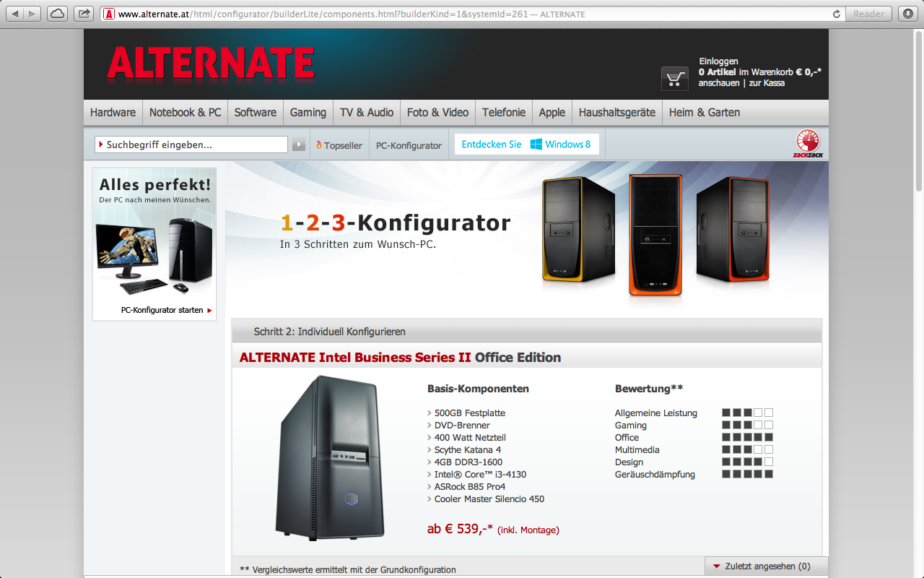The image size is (924, 578).
Task: Open the Foto & Video menu
Action: pos(437,113)
